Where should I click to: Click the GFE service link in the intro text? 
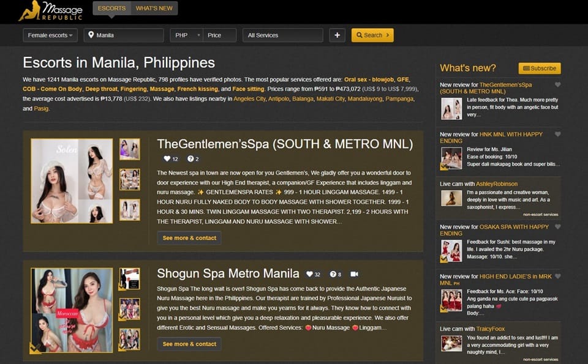[x=403, y=80]
